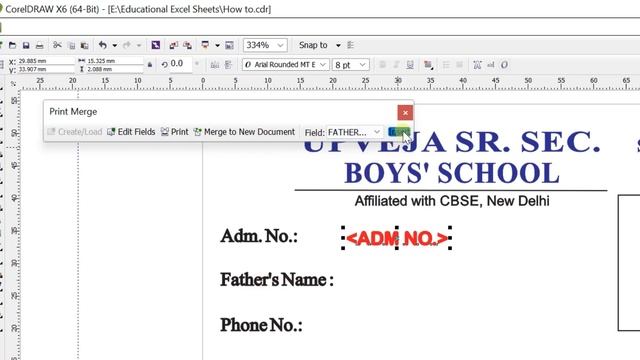Expand the Application launcher dropdown arrow
The width and height of the screenshot is (640, 360).
217,45
